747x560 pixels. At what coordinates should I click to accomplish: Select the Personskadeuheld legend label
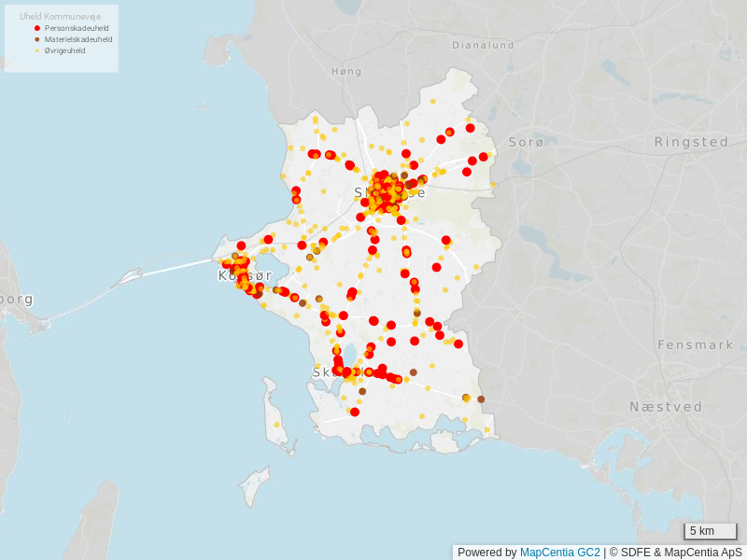[x=78, y=29]
